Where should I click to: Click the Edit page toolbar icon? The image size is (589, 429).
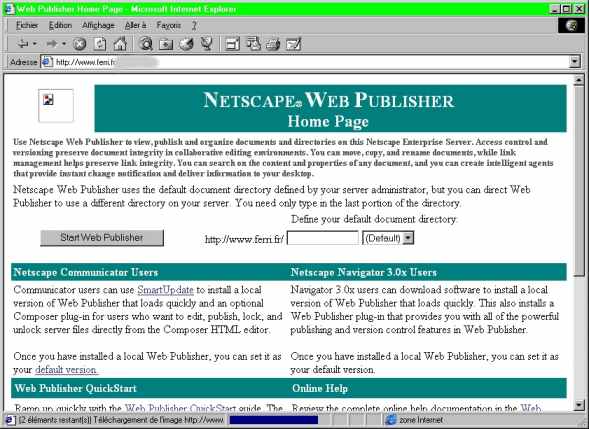point(293,44)
